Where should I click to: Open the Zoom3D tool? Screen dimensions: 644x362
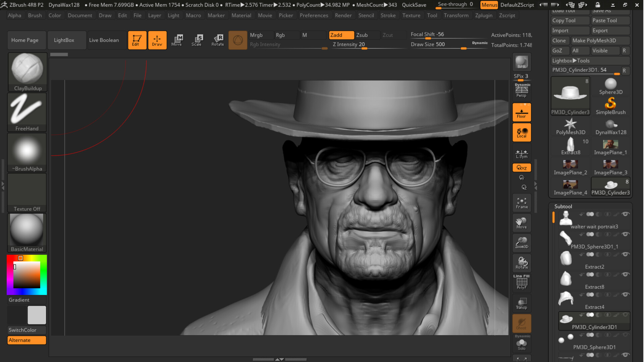521,243
